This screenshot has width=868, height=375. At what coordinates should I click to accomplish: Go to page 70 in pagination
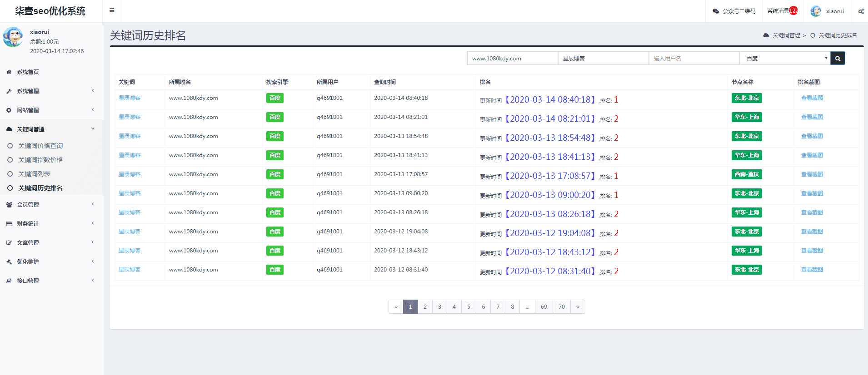coord(562,307)
